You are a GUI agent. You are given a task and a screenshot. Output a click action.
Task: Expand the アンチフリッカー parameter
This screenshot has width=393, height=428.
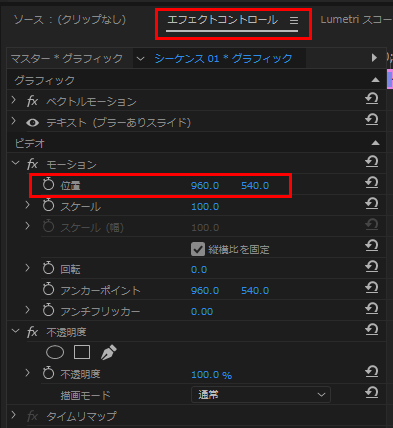pos(28,310)
